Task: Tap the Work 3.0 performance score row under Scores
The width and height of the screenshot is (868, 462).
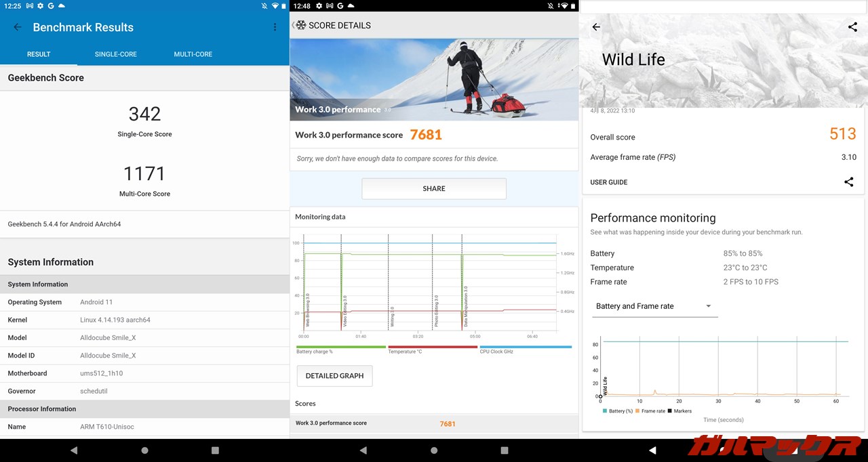Action: (x=434, y=423)
